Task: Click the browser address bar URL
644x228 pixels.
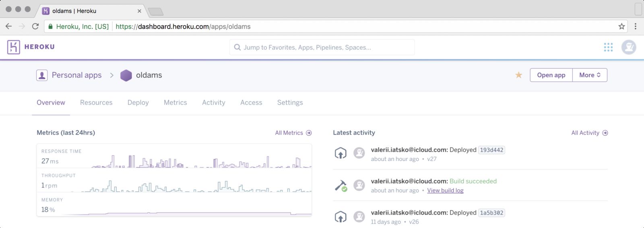Action: pyautogui.click(x=183, y=27)
